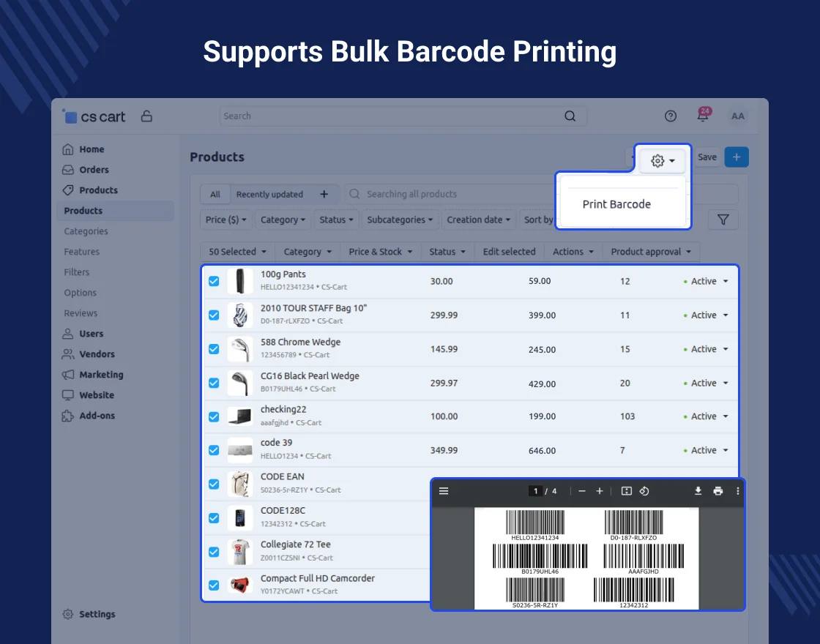Viewport: 820px width, 644px height.
Task: Switch to Recently updated tab
Action: tap(269, 195)
